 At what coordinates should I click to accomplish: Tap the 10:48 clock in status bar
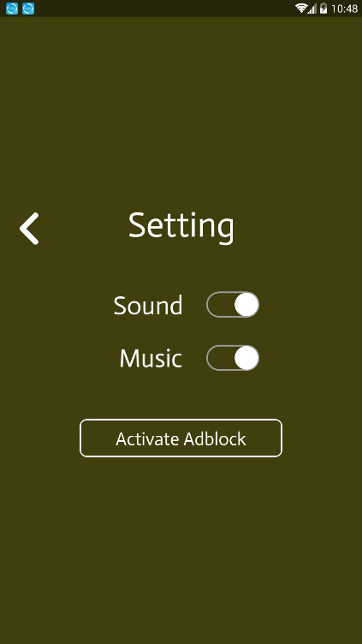coord(344,9)
